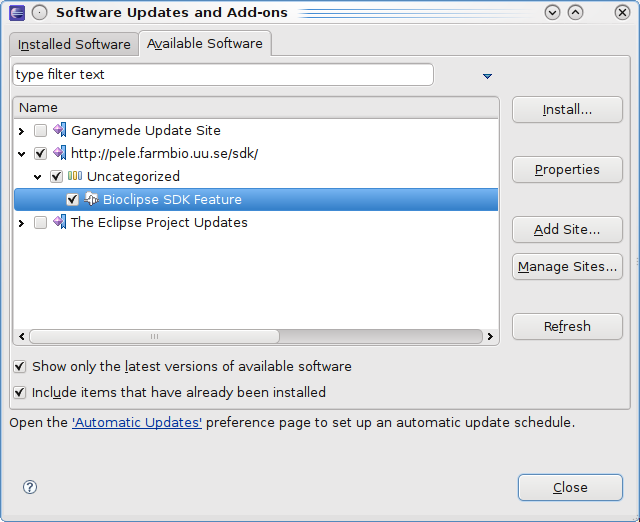The image size is (640, 522).
Task: Click the help question mark icon
Action: [30, 487]
